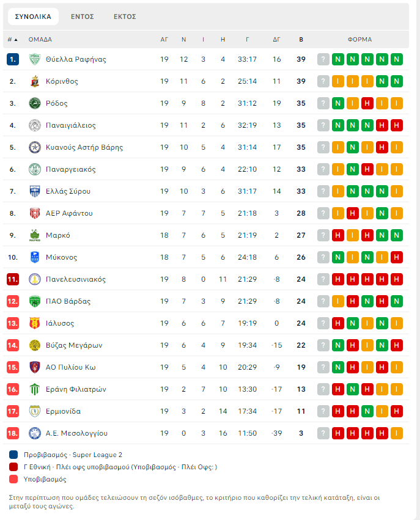Switch to the ΕΚΤΟΣ tab
The image size is (420, 520).
125,16
